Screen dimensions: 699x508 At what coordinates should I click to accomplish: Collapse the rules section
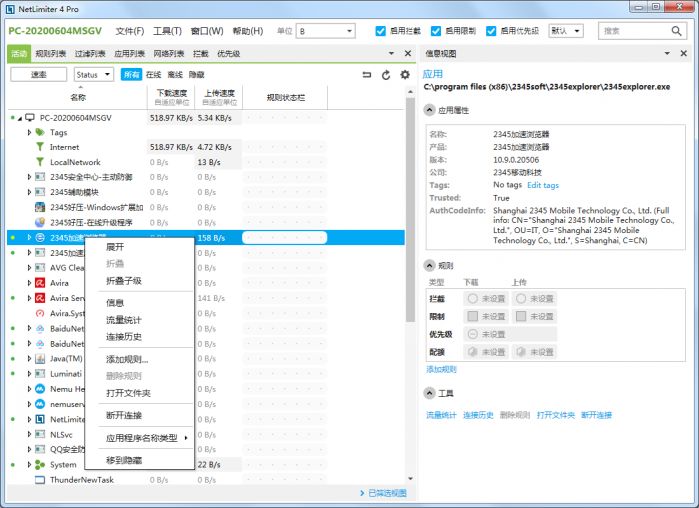point(429,266)
